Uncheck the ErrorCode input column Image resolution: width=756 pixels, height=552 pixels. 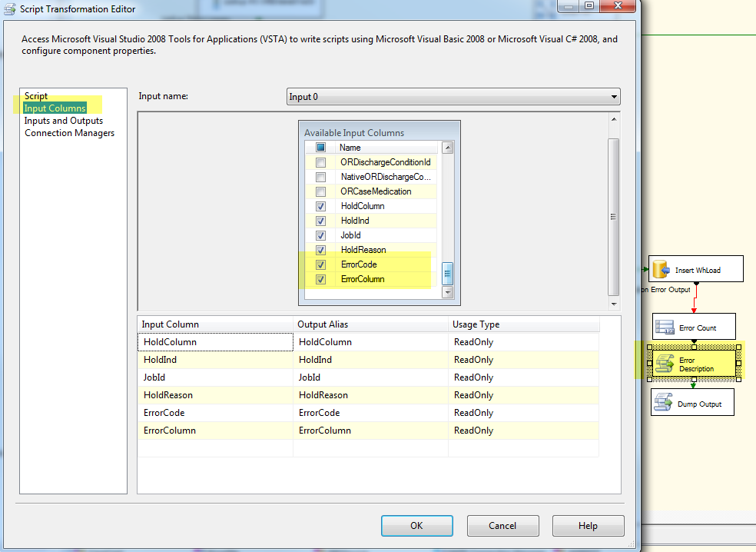(x=320, y=264)
